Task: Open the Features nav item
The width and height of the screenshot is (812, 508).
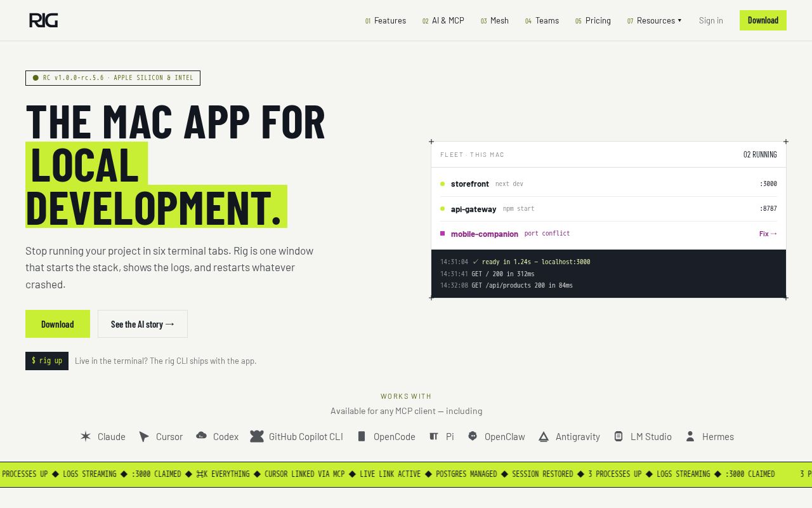Action: (386, 20)
